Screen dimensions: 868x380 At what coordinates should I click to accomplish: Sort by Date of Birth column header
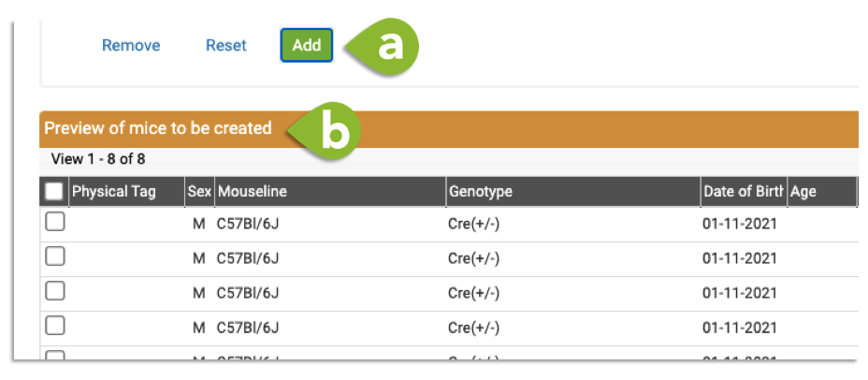[x=744, y=192]
